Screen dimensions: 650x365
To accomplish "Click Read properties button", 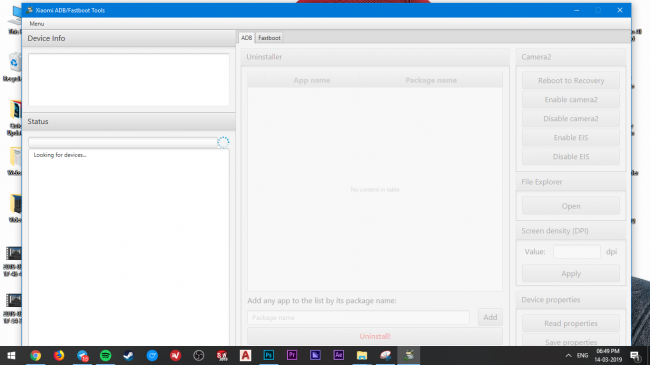I will (571, 324).
